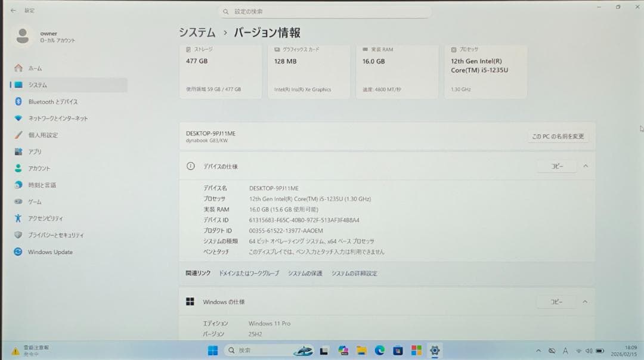Click the 設定の検索 search field
Image resolution: width=644 pixels, height=360 pixels.
(325, 11)
